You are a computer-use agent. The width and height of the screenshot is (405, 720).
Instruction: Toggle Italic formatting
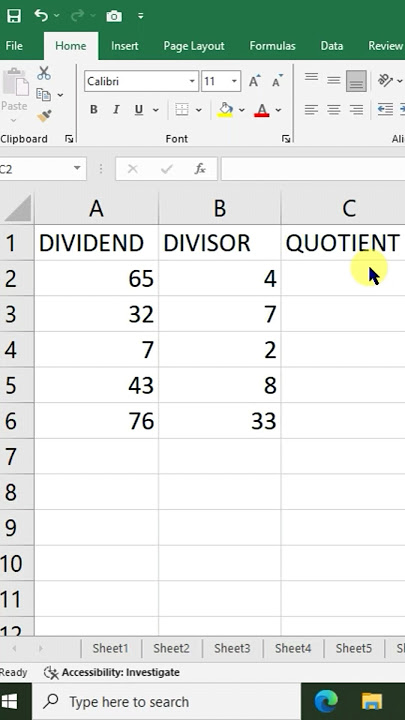tap(116, 110)
